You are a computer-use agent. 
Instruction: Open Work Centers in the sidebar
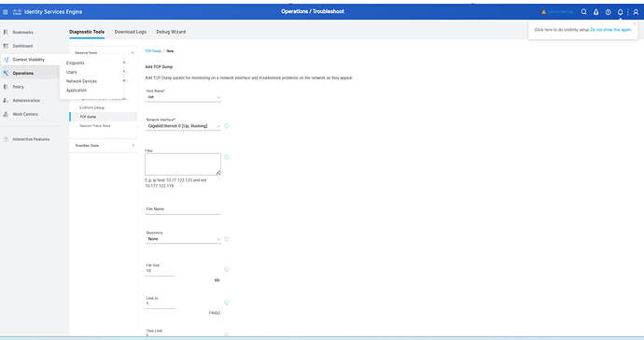coord(25,114)
